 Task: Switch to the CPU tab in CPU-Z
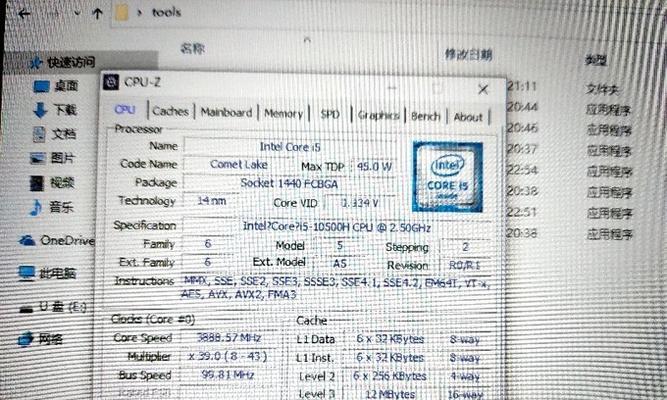[125, 110]
